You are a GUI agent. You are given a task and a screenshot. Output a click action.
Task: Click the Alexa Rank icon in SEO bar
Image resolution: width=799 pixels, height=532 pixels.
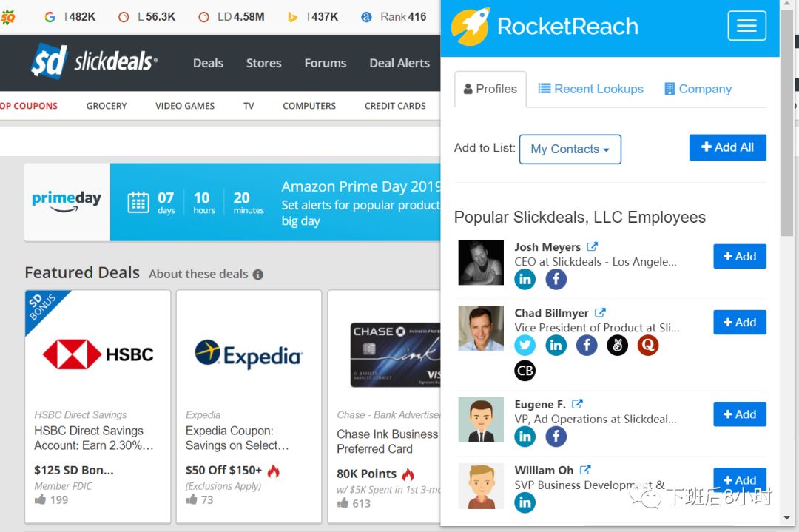366,17
